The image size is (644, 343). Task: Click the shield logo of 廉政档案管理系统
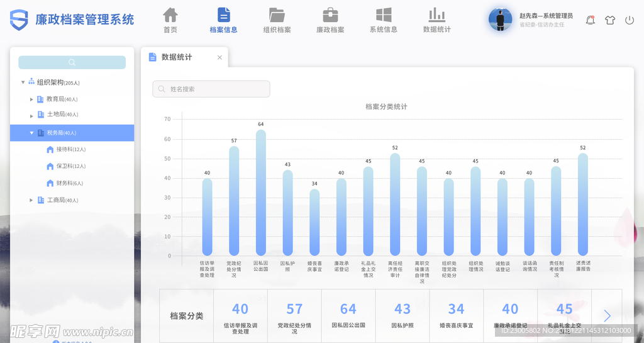[x=19, y=20]
